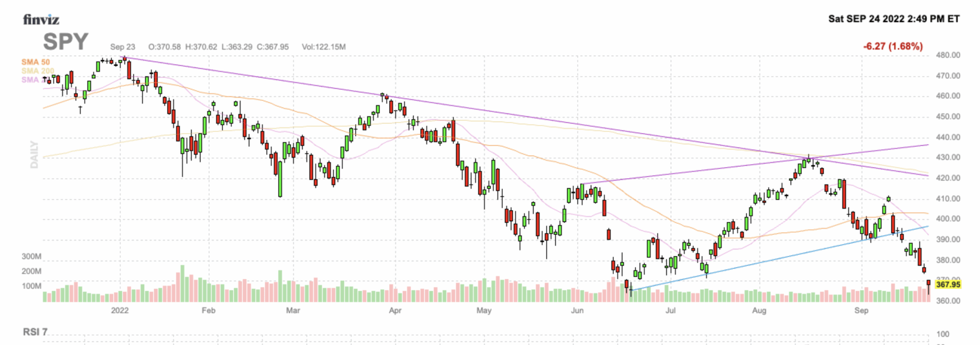Click the 480.00 price axis label
Viewport: 980px width, 345px height.
[x=948, y=55]
